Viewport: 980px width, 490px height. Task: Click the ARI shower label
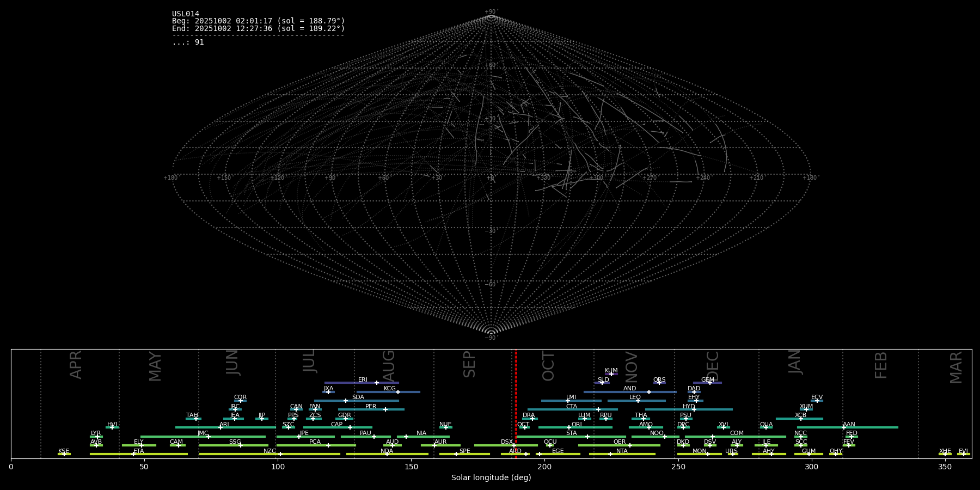(x=224, y=425)
